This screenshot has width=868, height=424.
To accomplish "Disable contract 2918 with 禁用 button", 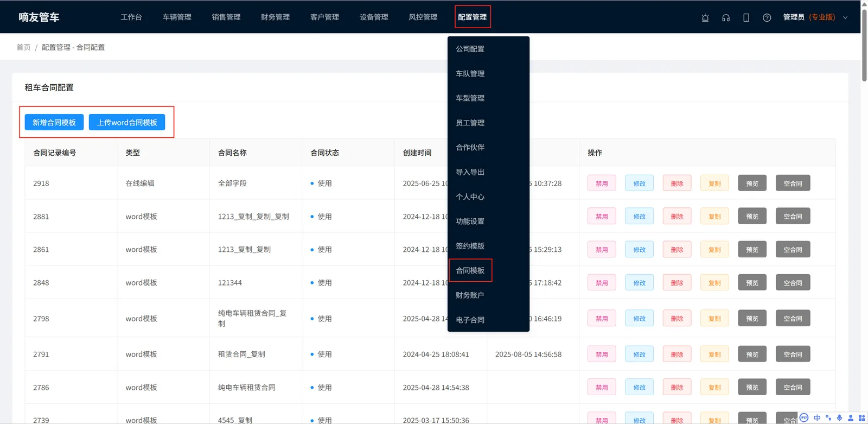I will (x=602, y=183).
